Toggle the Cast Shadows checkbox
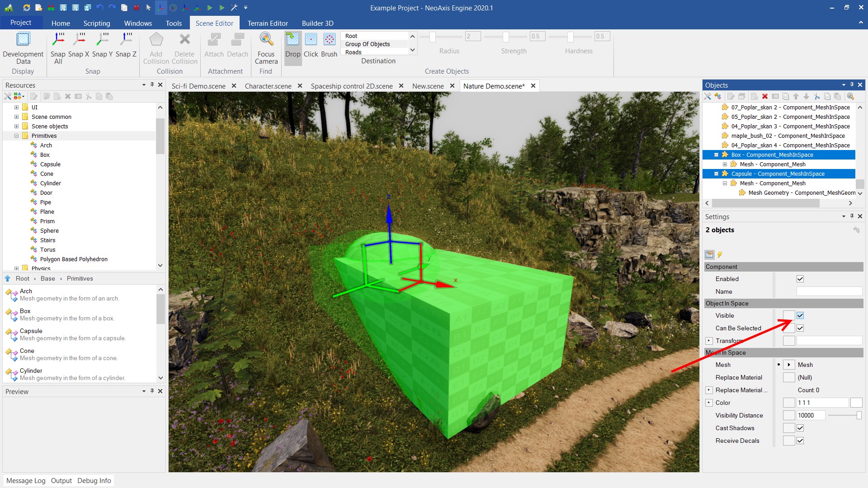The height and width of the screenshot is (488, 868). tap(800, 428)
